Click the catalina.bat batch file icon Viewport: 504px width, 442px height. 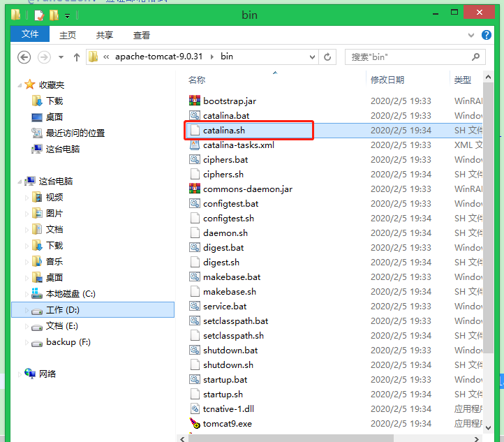point(195,115)
